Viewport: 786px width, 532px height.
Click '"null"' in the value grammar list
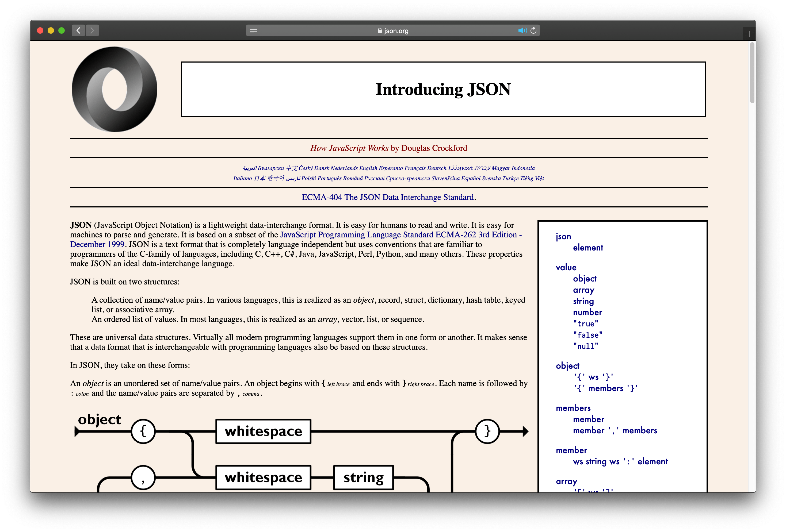[x=585, y=346]
